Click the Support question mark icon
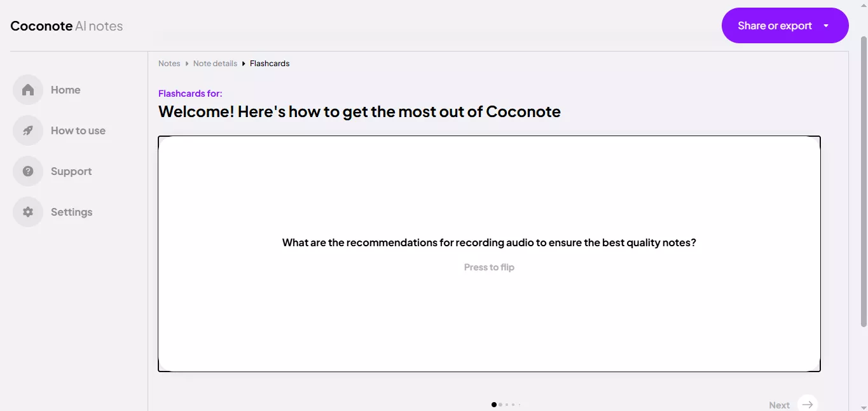This screenshot has width=868, height=411. click(27, 171)
